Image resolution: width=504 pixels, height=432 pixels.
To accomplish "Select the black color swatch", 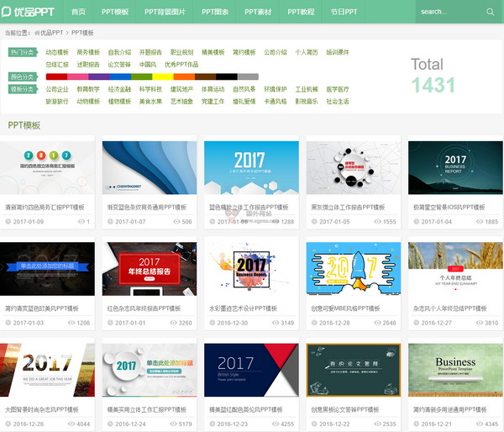I will 227,76.
